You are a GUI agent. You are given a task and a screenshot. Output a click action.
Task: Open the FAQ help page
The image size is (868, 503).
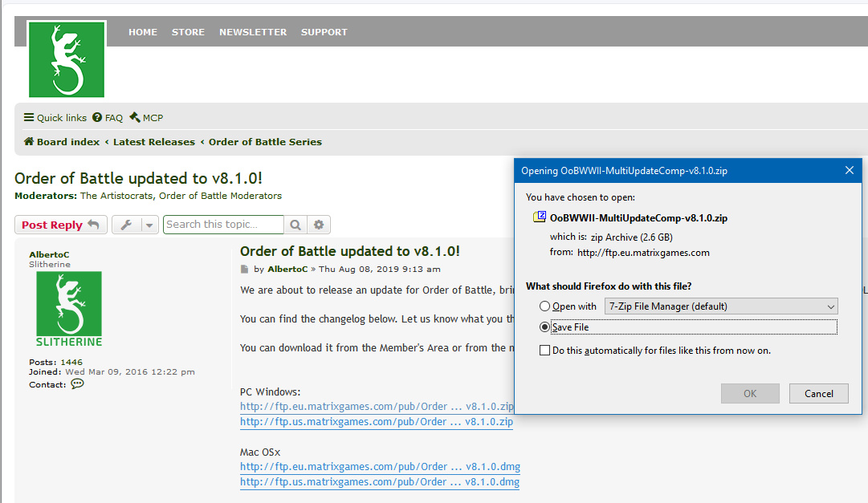tap(108, 118)
